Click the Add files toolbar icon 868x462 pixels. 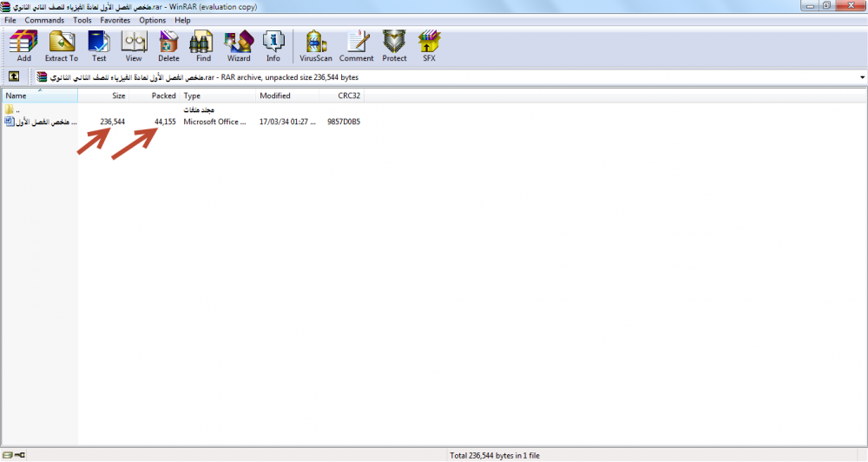[23, 46]
